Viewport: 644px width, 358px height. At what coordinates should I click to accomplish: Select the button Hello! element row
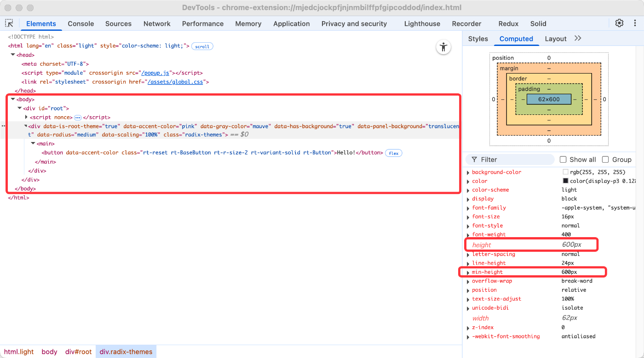(x=212, y=153)
